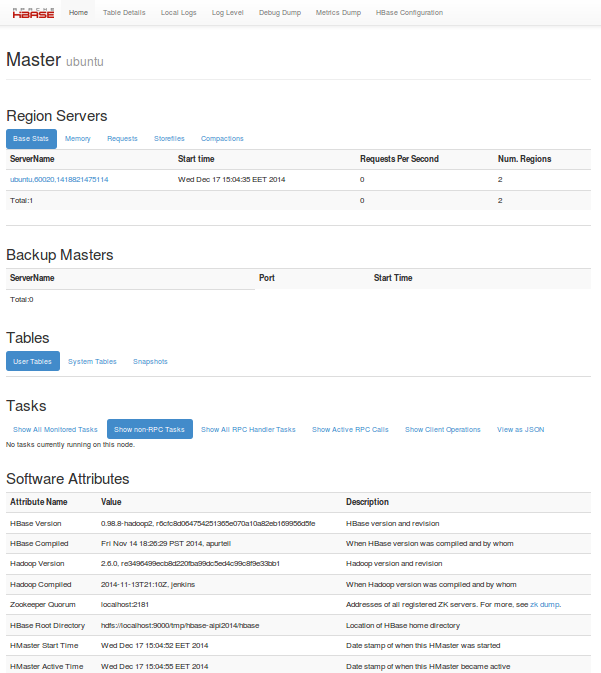Switch to Memory tab

(x=78, y=139)
